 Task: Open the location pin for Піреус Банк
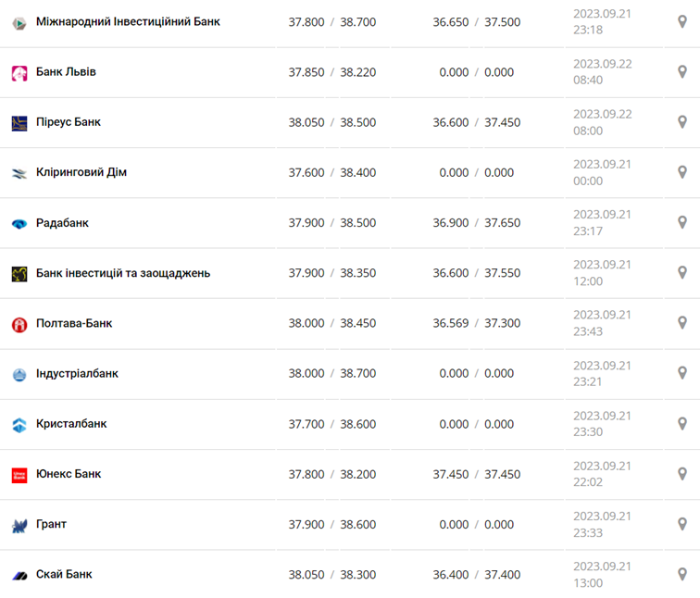pos(682,122)
